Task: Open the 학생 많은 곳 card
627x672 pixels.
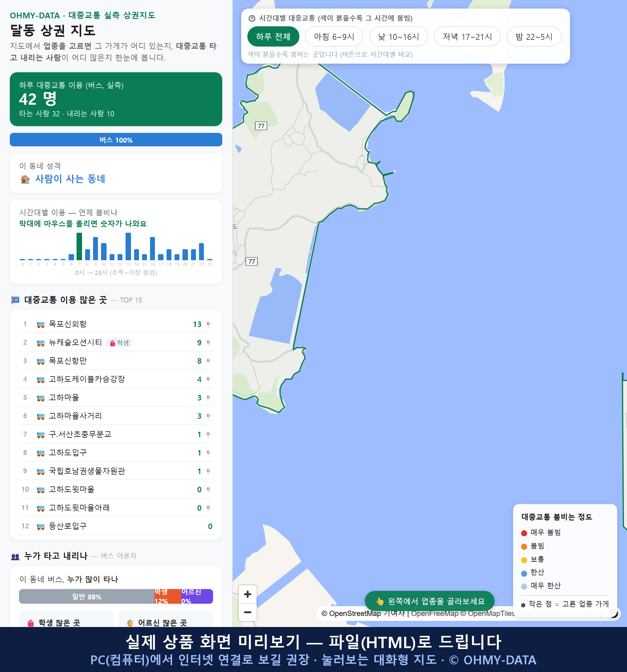Action: [x=66, y=619]
